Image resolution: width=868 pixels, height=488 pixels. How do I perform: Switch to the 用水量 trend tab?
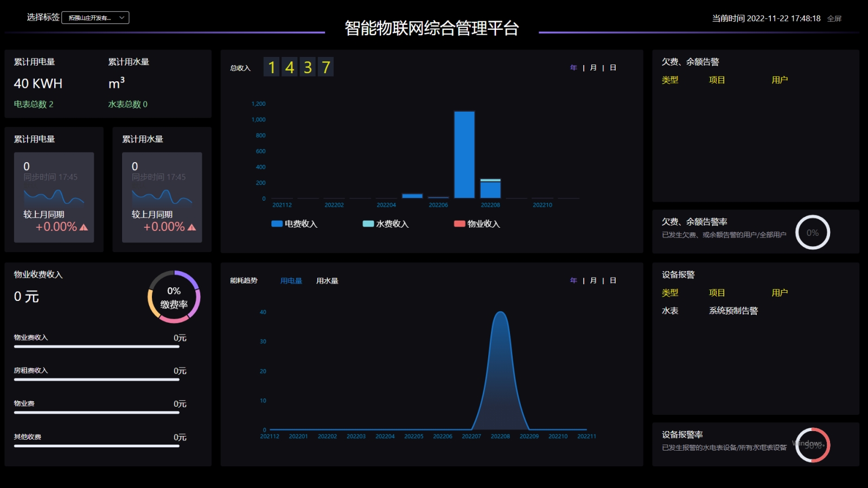(x=327, y=281)
